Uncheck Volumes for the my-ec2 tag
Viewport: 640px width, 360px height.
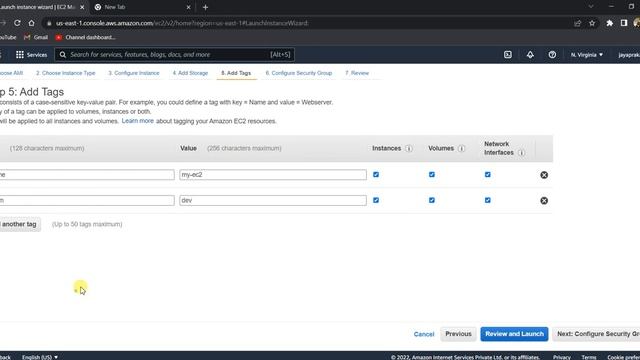point(432,175)
